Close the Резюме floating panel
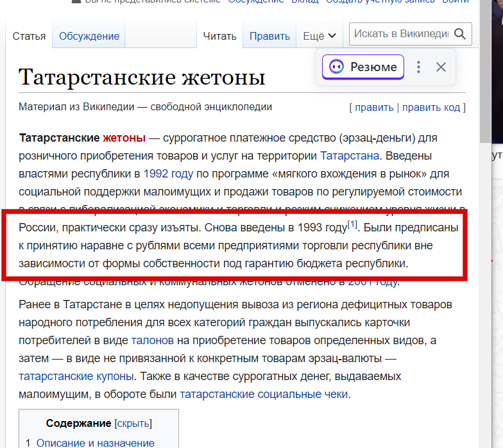This screenshot has height=448, width=503. [441, 67]
